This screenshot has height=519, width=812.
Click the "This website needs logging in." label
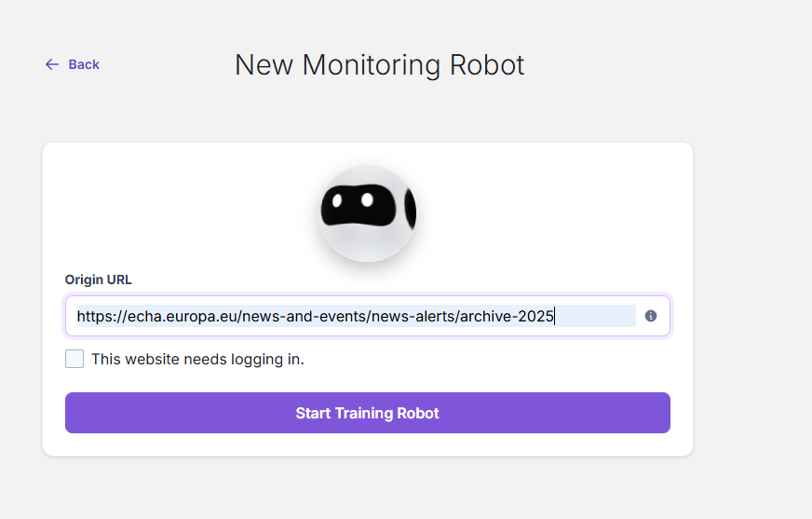[197, 359]
